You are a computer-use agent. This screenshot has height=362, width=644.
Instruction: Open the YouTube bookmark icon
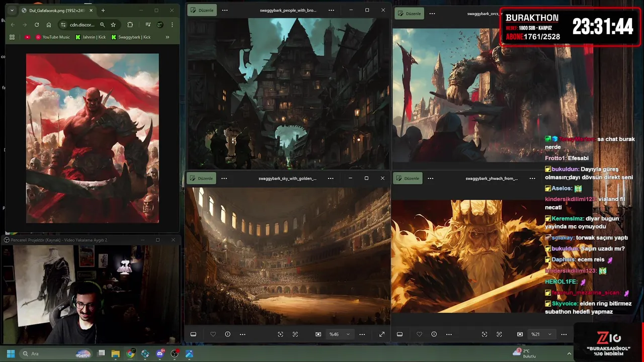click(27, 37)
